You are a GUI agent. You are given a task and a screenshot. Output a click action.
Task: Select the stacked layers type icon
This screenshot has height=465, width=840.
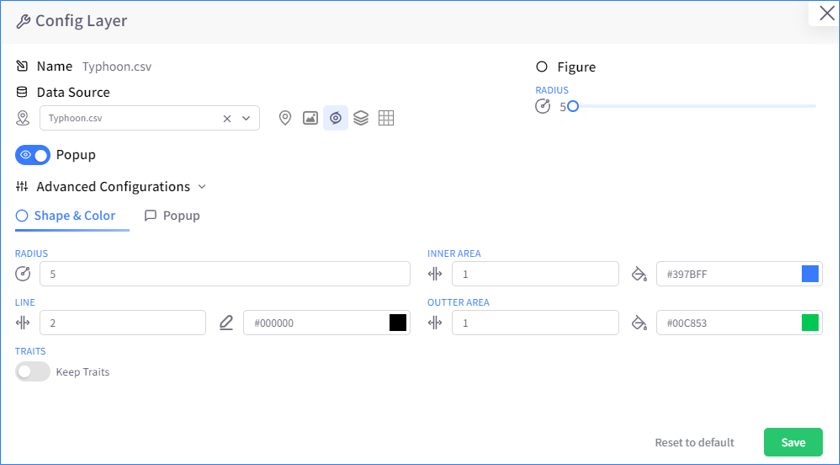361,118
